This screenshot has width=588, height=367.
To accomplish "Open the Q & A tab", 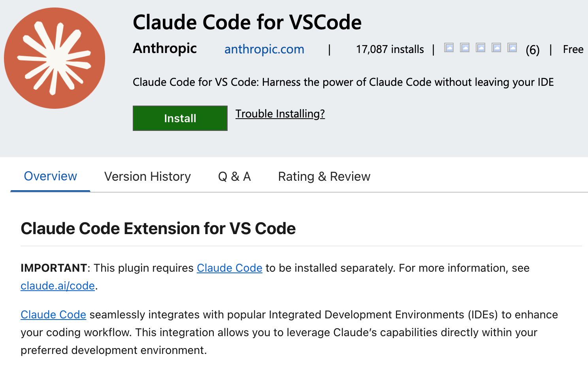I will pos(234,176).
